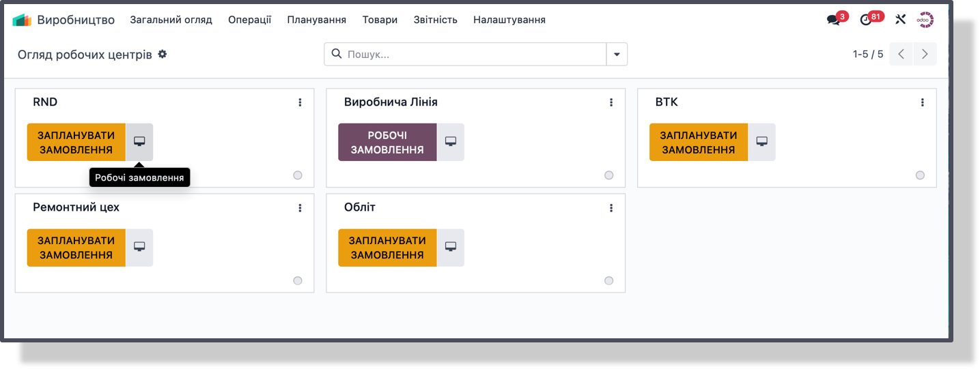Click the ВТК card title
980x369 pixels.
coord(667,102)
